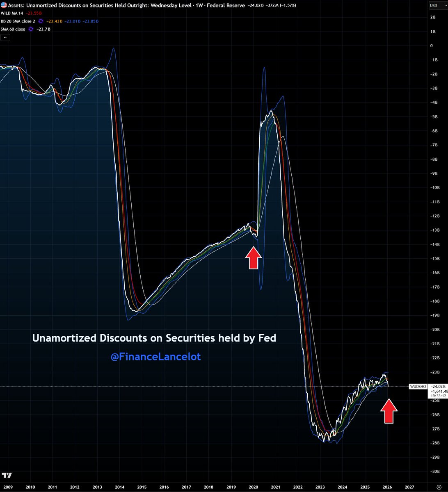Viewport: 448px width, 492px height.
Task: Click the 2013 label on the time axis
Action: pyautogui.click(x=97, y=487)
